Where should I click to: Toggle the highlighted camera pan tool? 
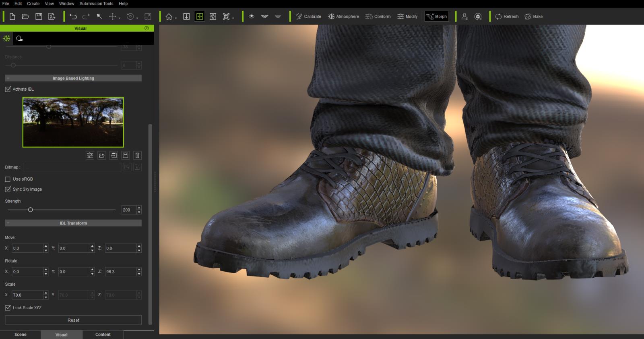(x=200, y=17)
